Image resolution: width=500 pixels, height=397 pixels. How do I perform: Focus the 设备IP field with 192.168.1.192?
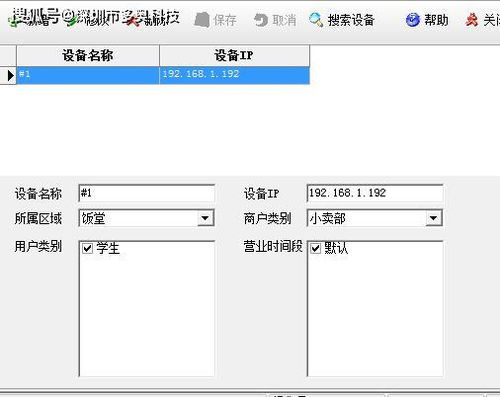click(x=375, y=193)
